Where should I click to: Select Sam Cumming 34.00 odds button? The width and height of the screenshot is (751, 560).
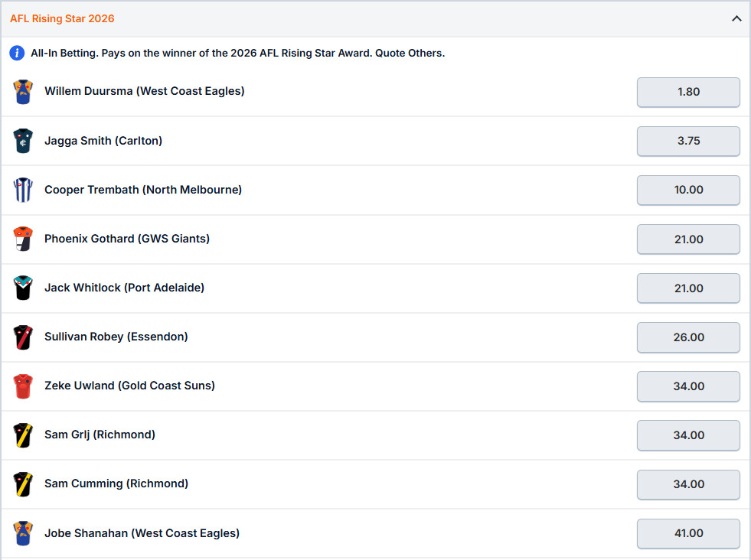coord(688,484)
